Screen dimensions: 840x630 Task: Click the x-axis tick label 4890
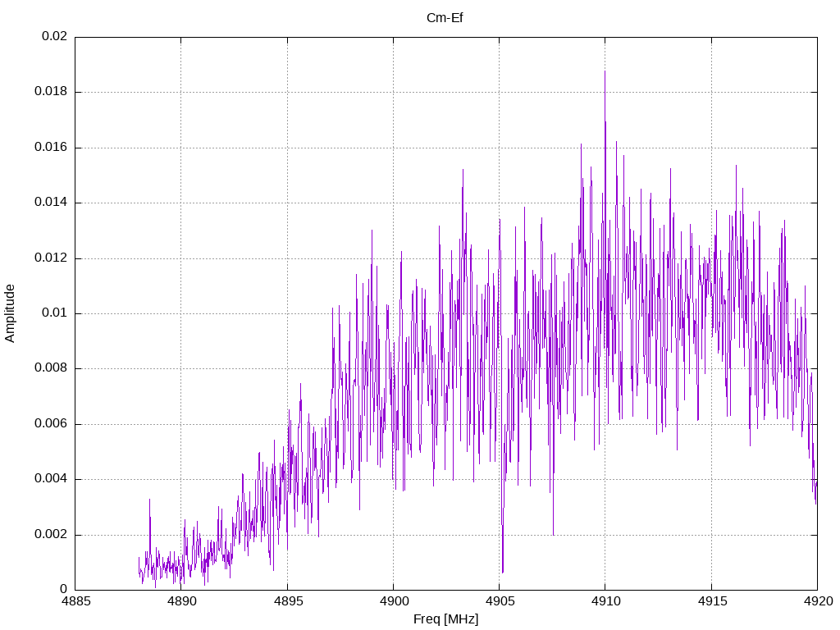(x=181, y=601)
